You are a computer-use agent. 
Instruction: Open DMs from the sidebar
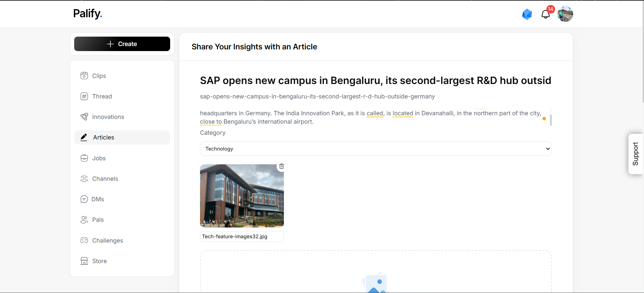click(x=98, y=199)
